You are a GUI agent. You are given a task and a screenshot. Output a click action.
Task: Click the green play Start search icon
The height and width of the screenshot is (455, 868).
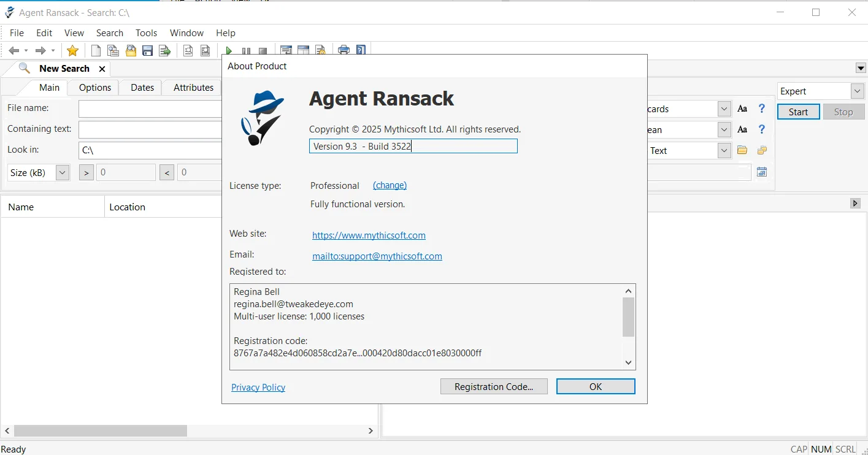coord(229,51)
